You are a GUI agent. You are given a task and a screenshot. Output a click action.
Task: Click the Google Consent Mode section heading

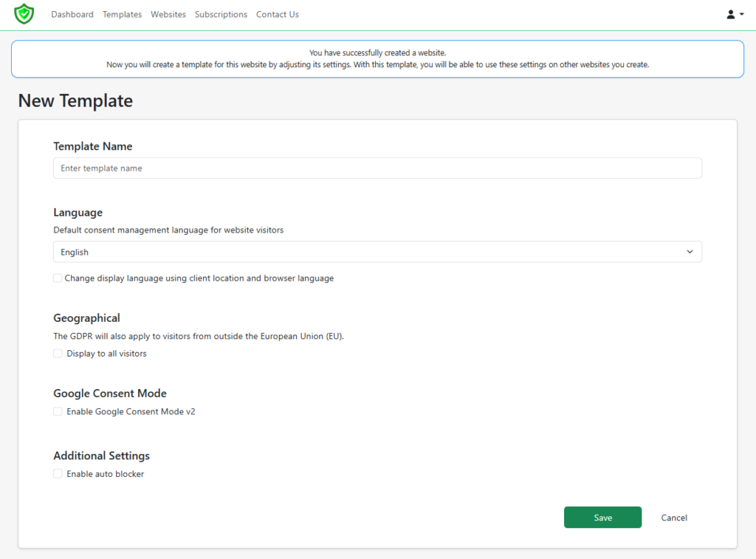(110, 394)
